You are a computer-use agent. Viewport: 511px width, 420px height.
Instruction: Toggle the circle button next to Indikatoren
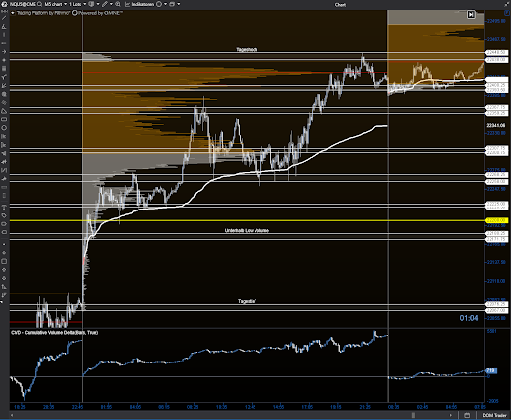[x=159, y=4]
